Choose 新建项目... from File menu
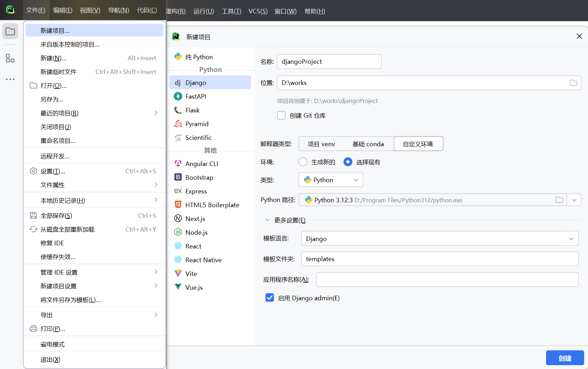This screenshot has height=369, width=588. pyautogui.click(x=94, y=31)
